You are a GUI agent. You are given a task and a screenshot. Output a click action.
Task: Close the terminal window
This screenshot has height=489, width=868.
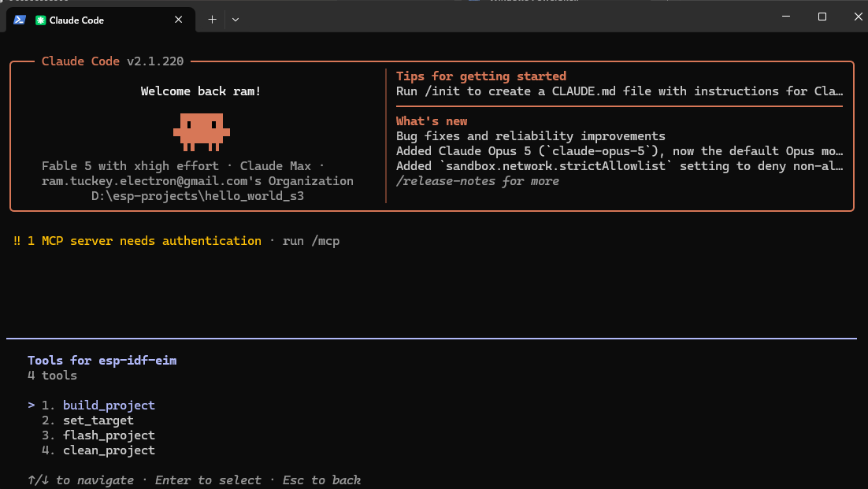pos(858,17)
